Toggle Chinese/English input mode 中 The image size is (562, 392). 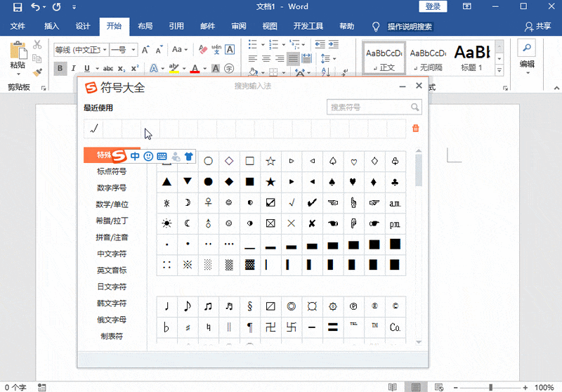pyautogui.click(x=135, y=156)
